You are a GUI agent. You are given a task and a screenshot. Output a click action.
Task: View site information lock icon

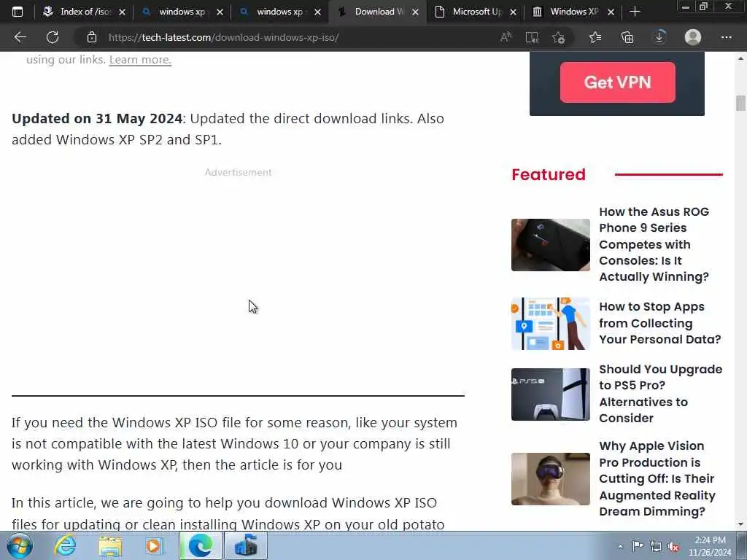(92, 37)
